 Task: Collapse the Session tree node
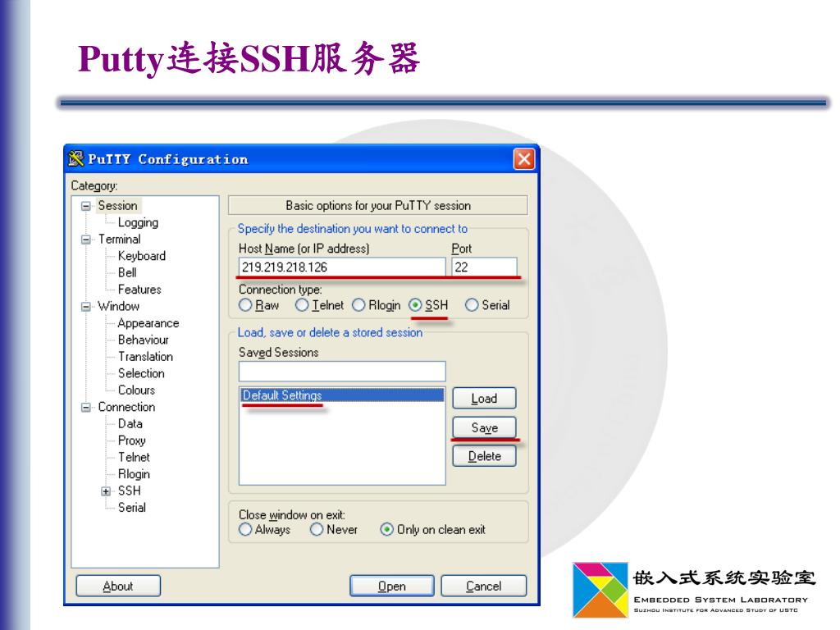coord(85,206)
